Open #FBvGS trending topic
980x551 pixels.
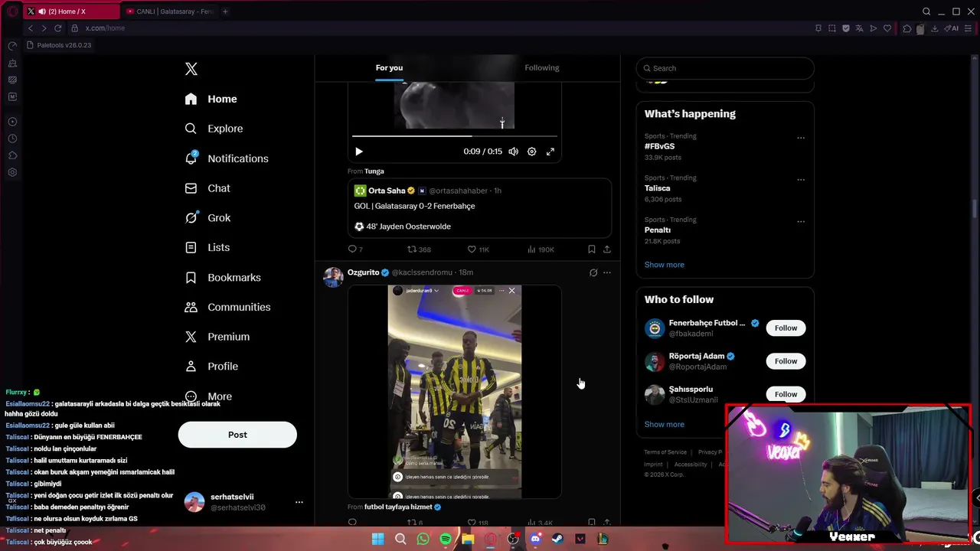(659, 146)
